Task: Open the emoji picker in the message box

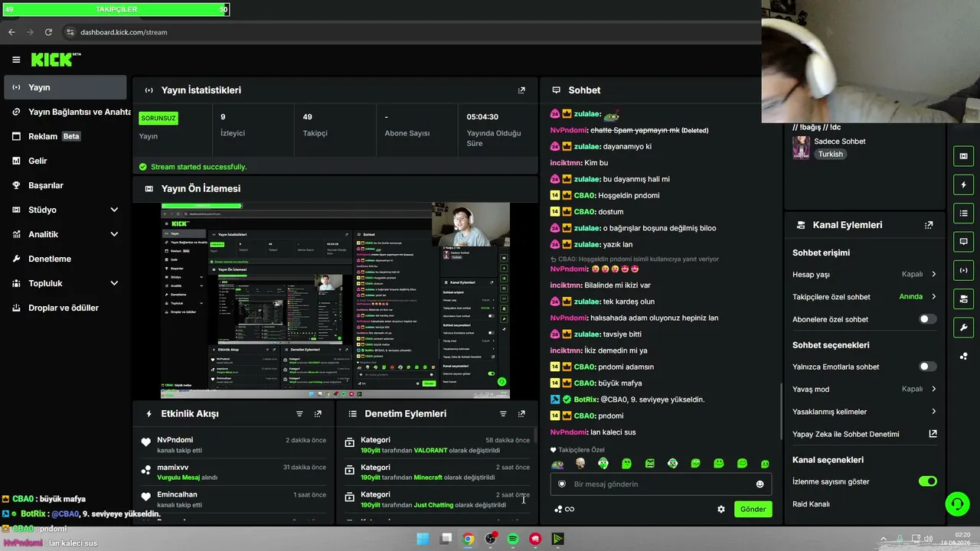Action: (x=759, y=484)
